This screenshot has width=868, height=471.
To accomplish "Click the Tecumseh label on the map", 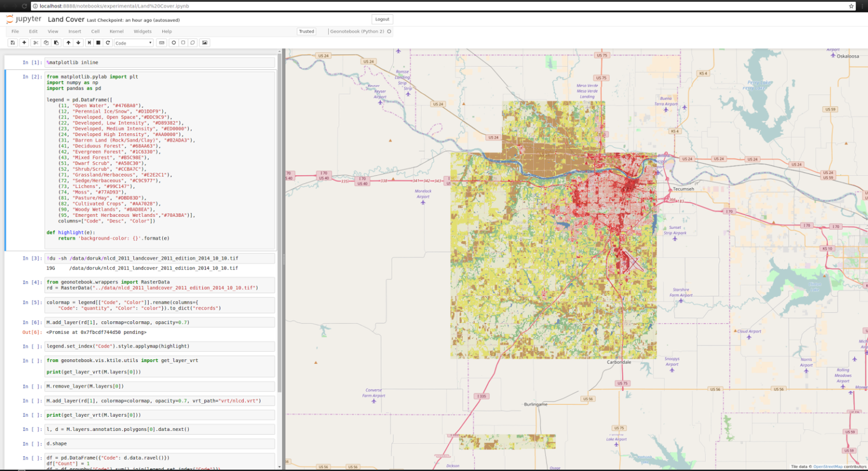I will 682,189.
